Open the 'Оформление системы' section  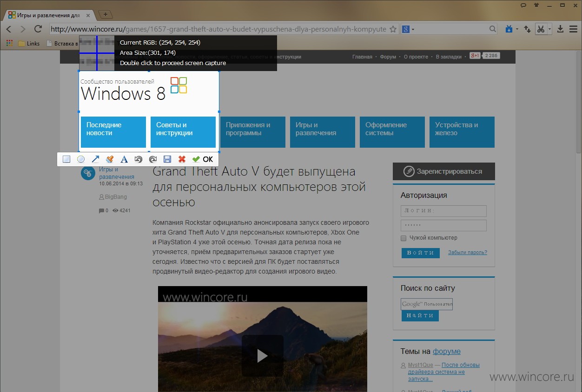tap(392, 132)
